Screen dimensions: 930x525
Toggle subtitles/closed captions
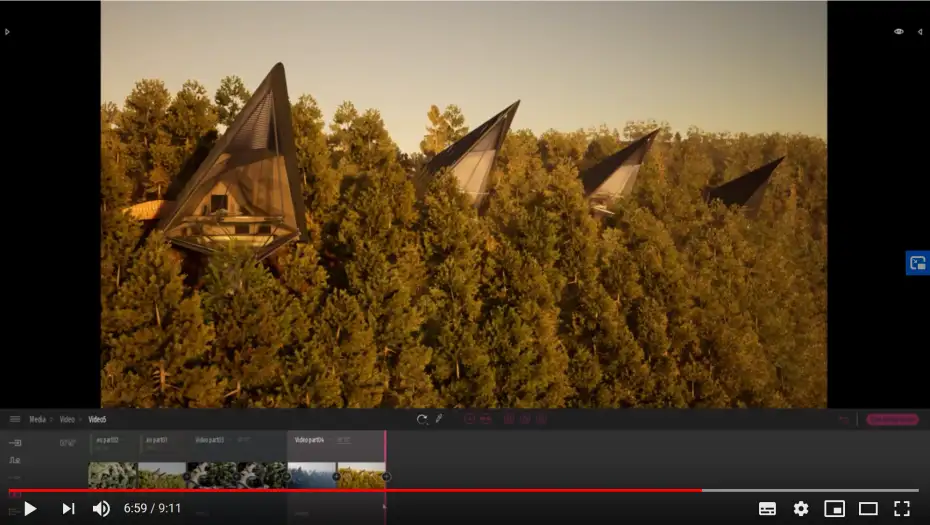coord(767,508)
